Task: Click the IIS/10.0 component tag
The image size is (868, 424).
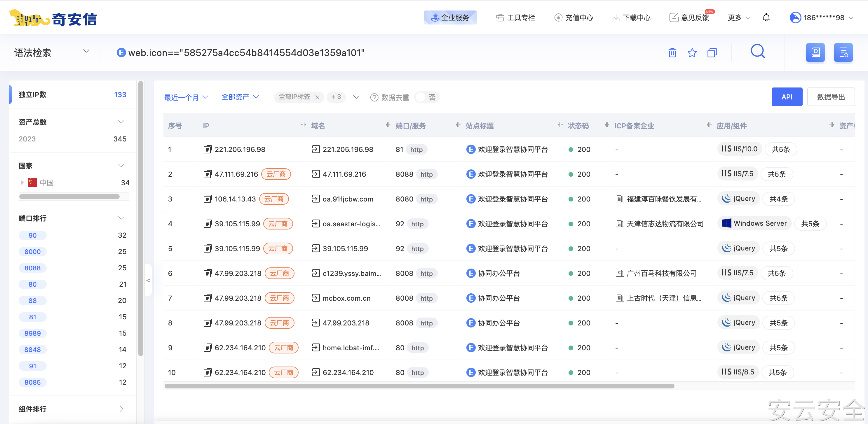Action: (739, 149)
